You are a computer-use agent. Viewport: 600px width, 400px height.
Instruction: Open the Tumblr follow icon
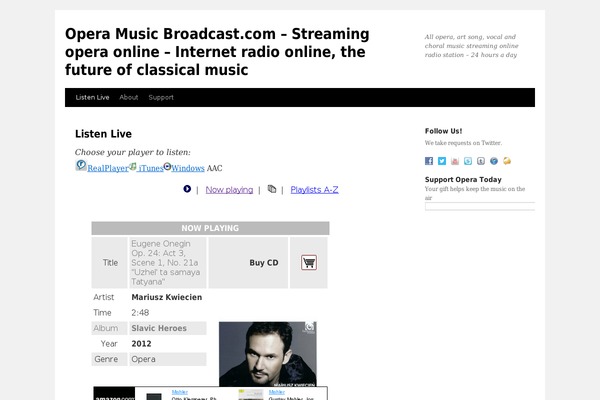click(481, 161)
